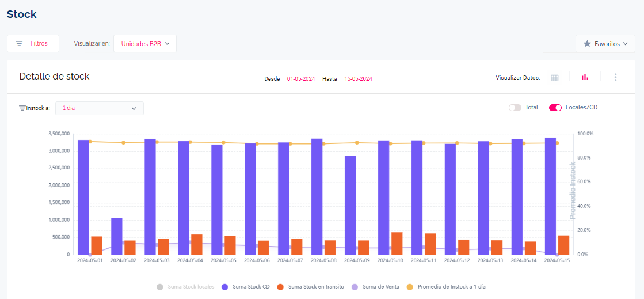Click the Instock filter icon
This screenshot has height=299, width=644.
point(22,108)
